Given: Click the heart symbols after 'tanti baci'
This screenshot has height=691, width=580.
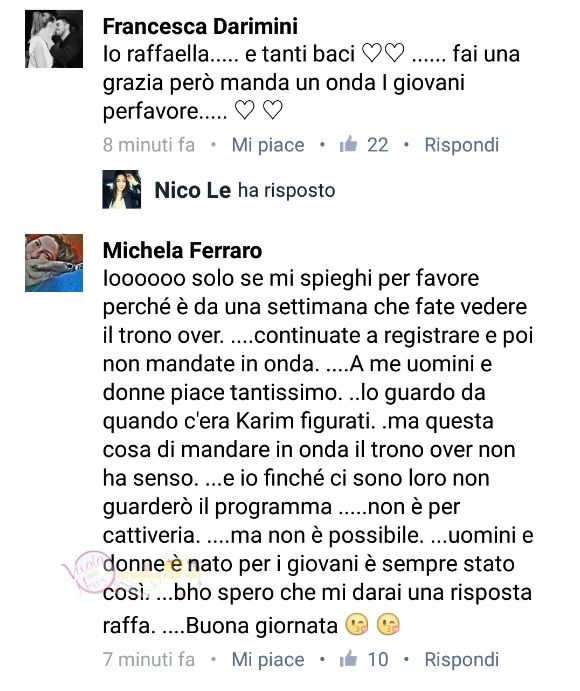Looking at the screenshot, I should pos(383,54).
